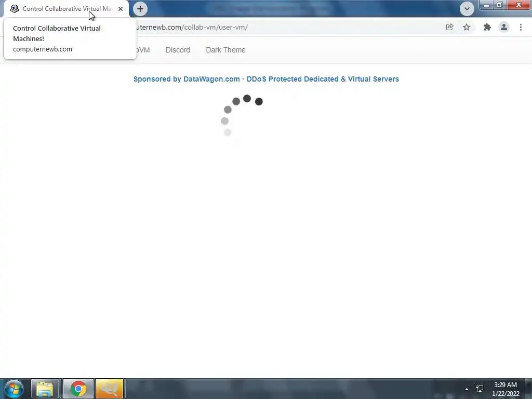Screen dimensions: 532x399
Task: Open the Chrome profile avatar
Action: 504,27
